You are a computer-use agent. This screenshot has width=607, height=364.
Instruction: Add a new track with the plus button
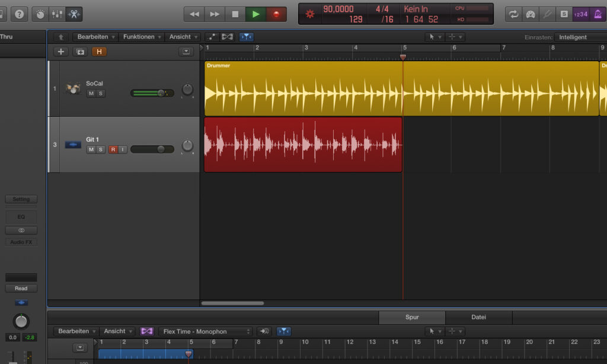(x=60, y=52)
